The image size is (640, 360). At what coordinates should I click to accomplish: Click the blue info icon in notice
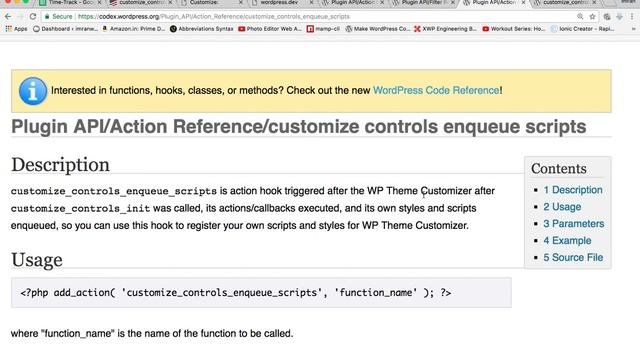click(33, 91)
